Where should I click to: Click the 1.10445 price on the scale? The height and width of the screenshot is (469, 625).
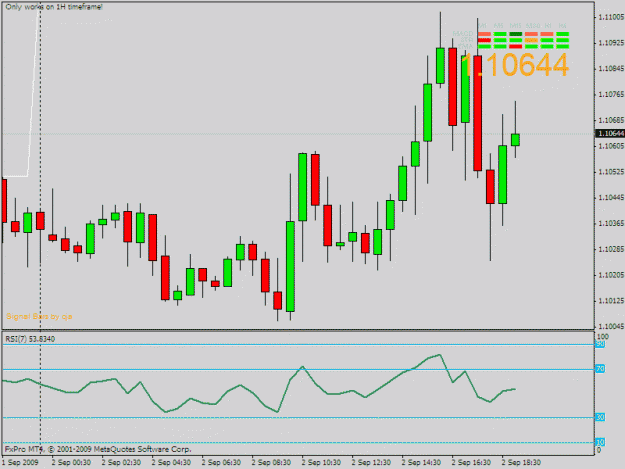(611, 198)
